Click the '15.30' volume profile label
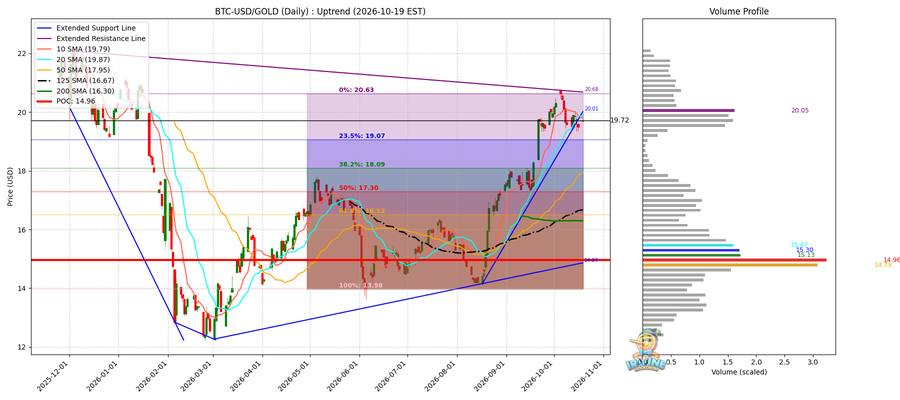The image size is (900, 400). [x=804, y=250]
